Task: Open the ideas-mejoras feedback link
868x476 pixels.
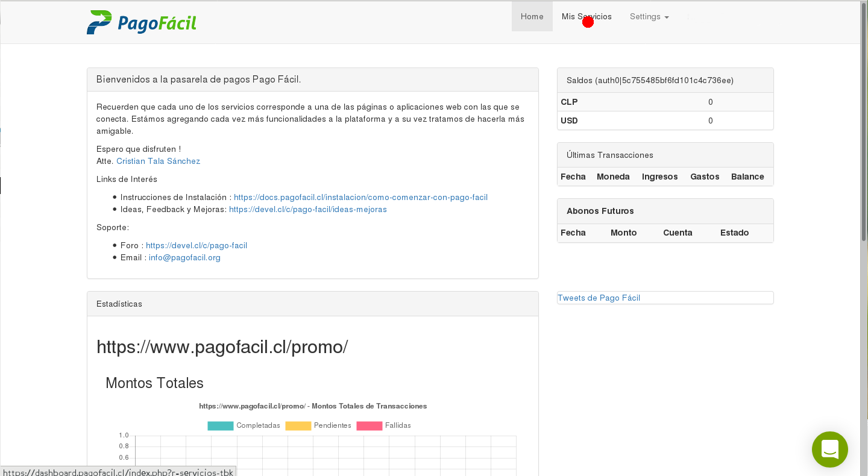Action: [308, 209]
